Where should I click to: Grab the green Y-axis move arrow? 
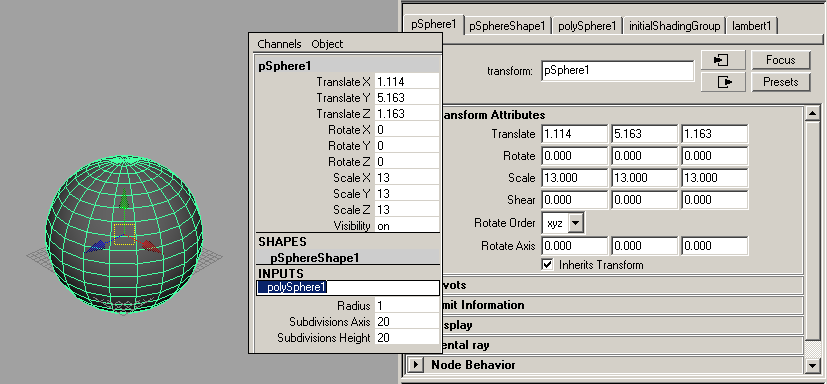pyautogui.click(x=124, y=200)
